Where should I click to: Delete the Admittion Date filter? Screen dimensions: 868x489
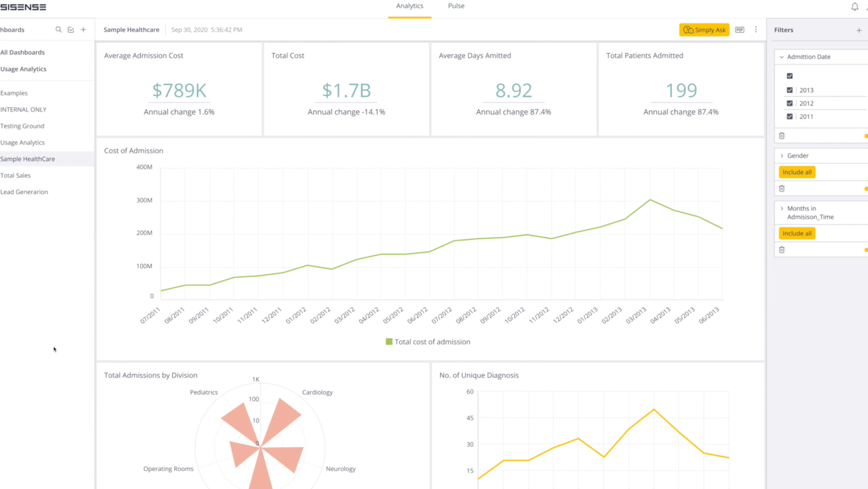[x=782, y=136]
